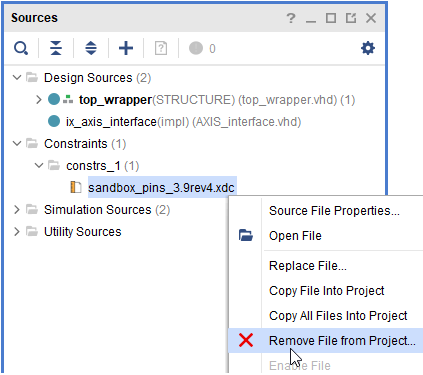Viewport: 423px width, 375px height.
Task: Click the search icon in Sources toolbar
Action: click(x=21, y=48)
